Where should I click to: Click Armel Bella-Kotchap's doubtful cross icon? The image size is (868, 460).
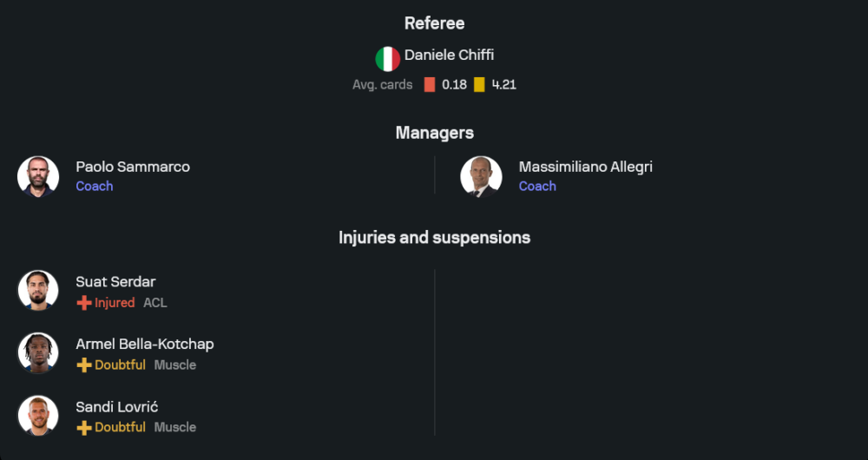84,365
